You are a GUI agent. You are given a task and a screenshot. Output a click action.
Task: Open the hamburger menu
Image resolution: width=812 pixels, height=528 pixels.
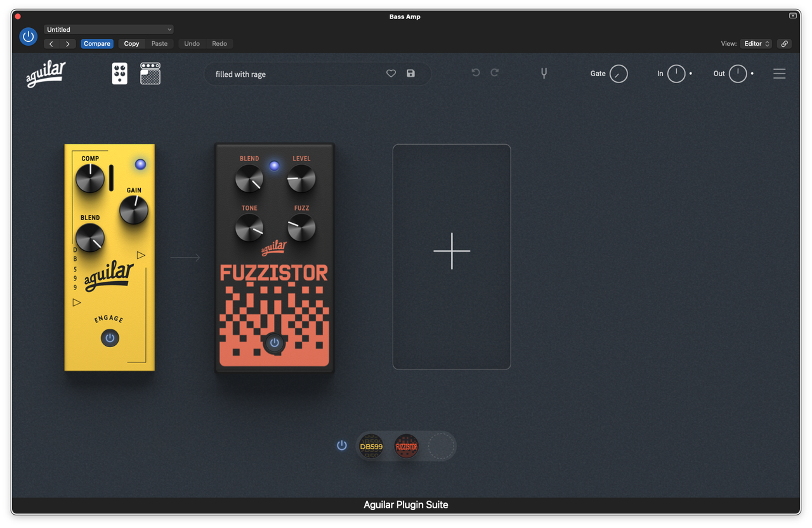(x=779, y=74)
